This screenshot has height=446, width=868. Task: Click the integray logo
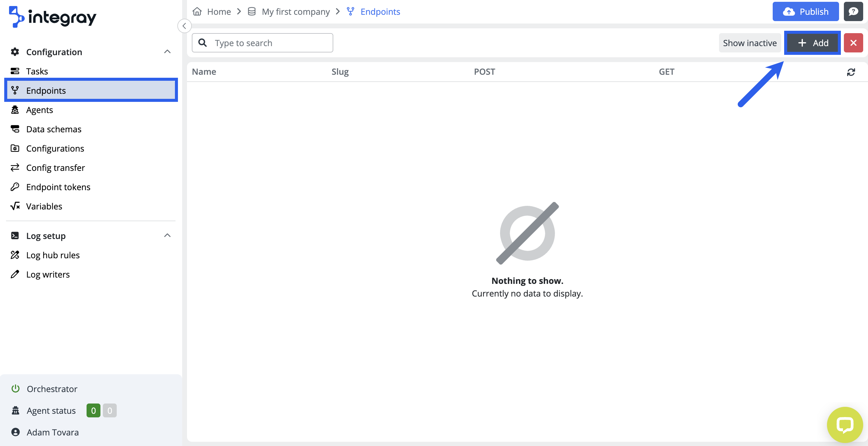pyautogui.click(x=52, y=17)
